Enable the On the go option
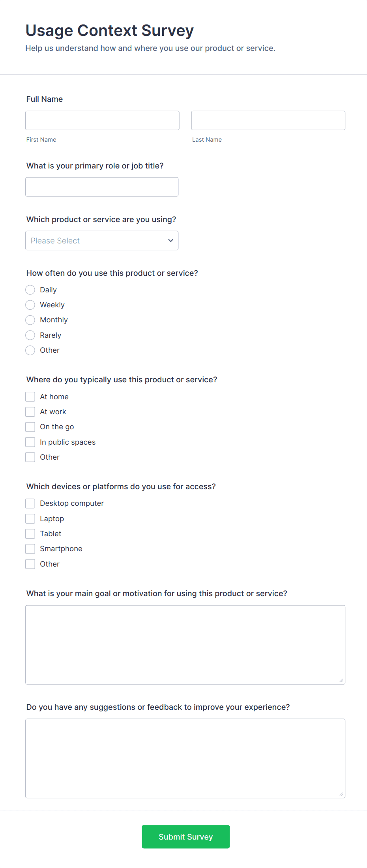The height and width of the screenshot is (868, 367). coord(30,427)
